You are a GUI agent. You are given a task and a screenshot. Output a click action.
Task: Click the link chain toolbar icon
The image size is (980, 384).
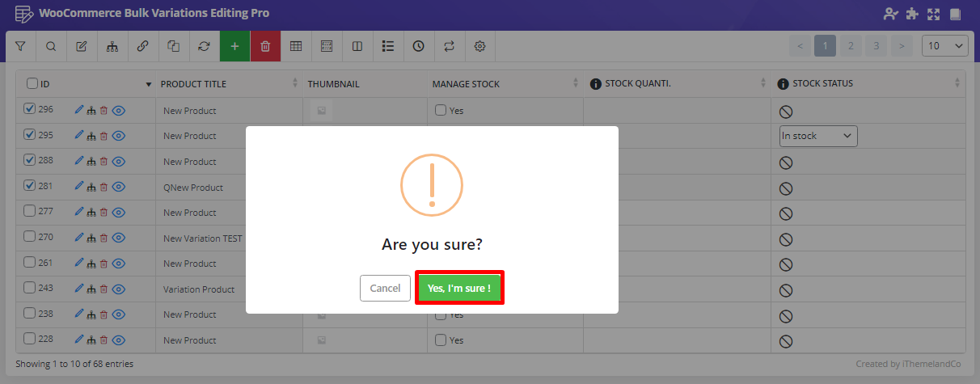(142, 46)
